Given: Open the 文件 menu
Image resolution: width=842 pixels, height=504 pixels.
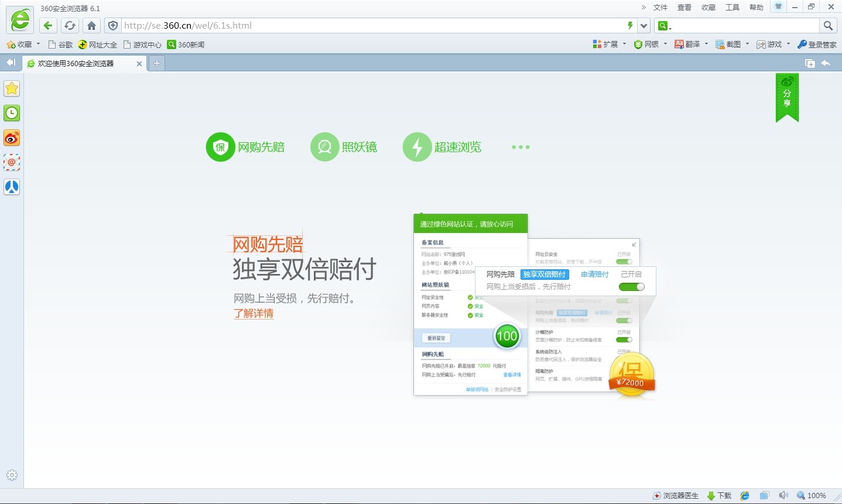Looking at the screenshot, I should click(x=660, y=7).
